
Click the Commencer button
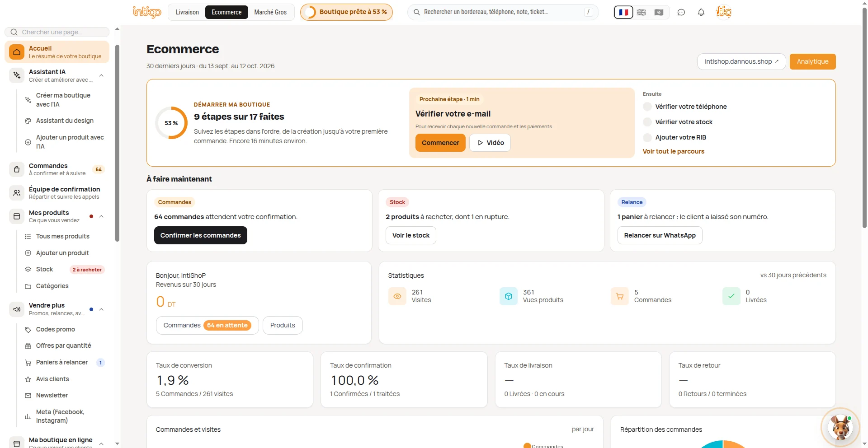click(440, 143)
